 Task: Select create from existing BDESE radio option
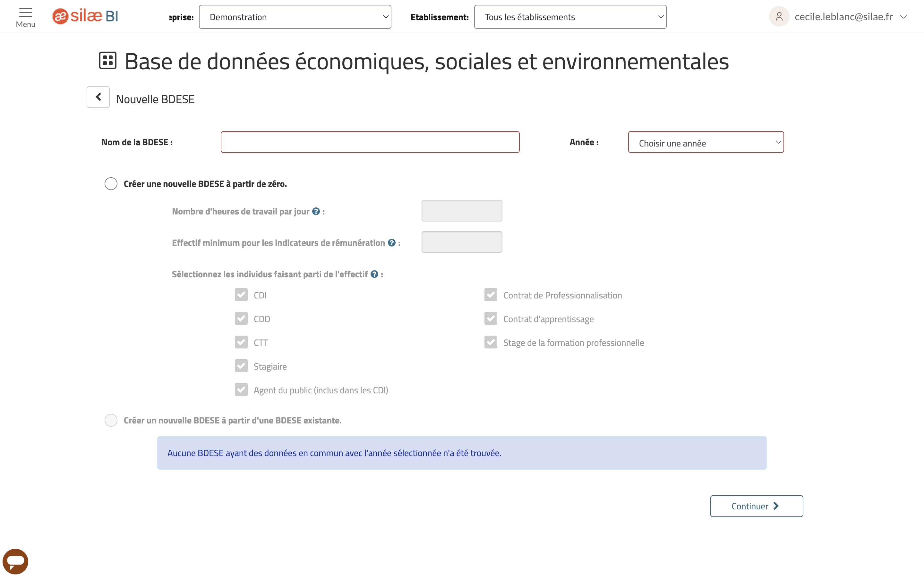point(111,420)
